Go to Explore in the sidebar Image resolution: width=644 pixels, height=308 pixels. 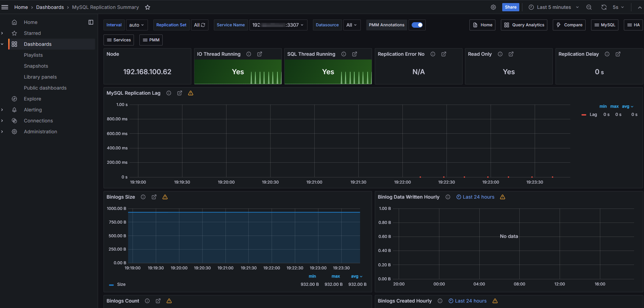coord(32,99)
